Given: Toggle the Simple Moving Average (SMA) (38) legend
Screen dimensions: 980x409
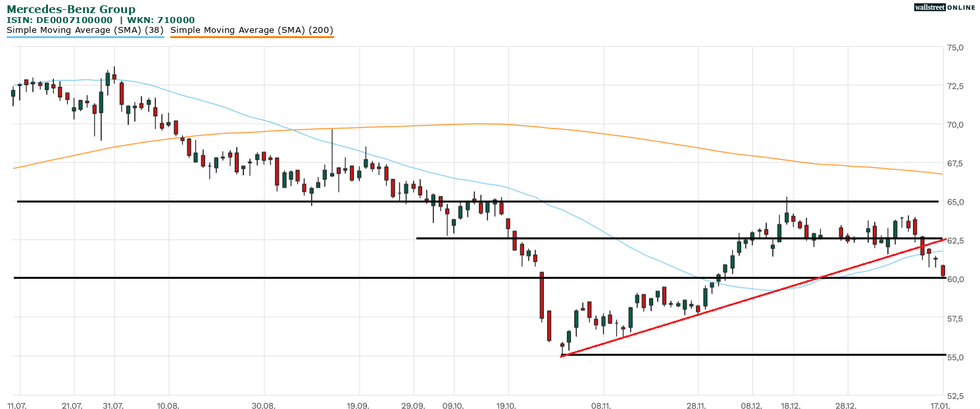Looking at the screenshot, I should [85, 30].
